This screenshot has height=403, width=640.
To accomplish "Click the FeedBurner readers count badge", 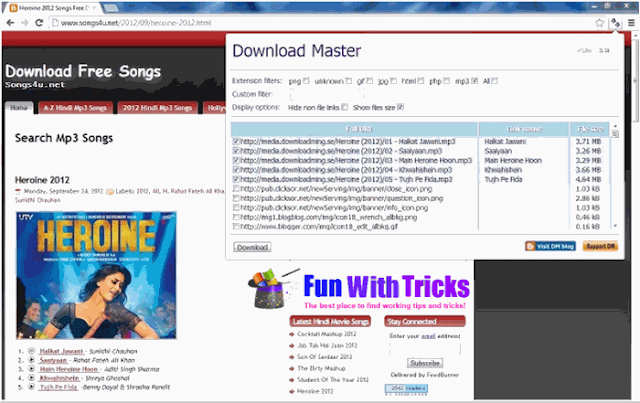I will (406, 388).
